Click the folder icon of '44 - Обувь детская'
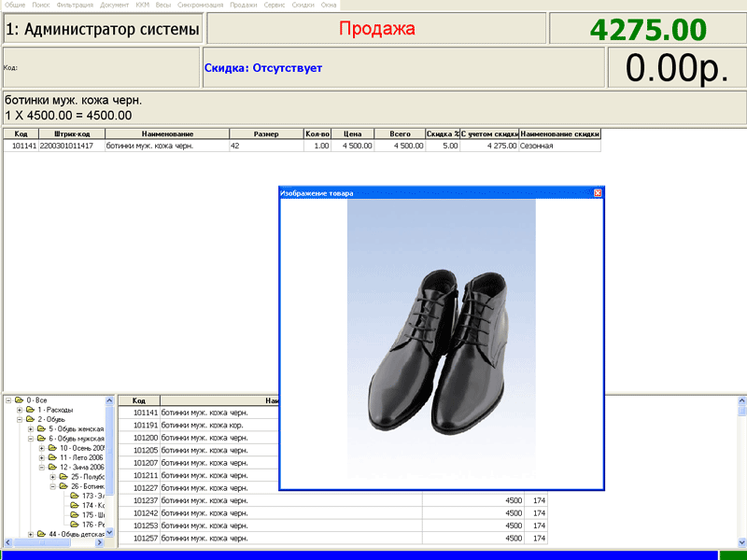747x560 pixels. (x=41, y=534)
